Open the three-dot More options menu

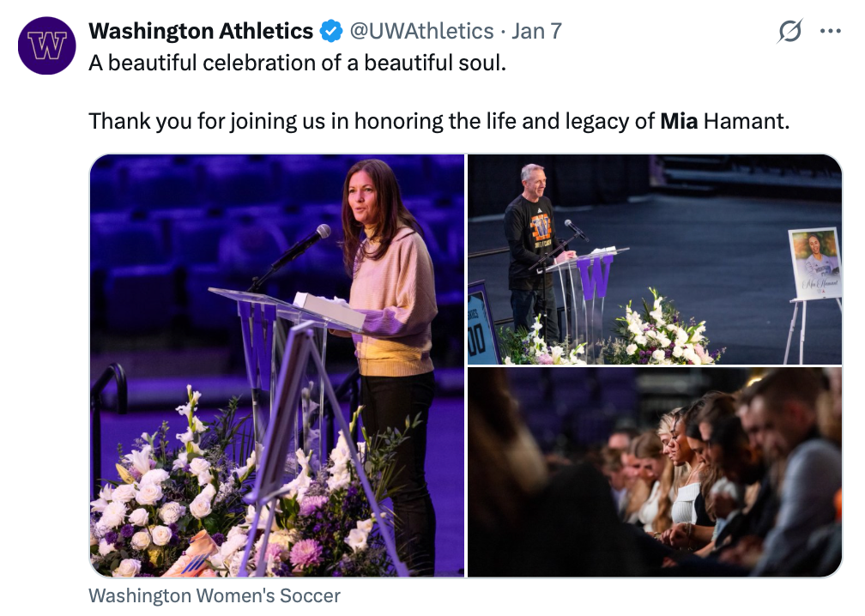830,32
